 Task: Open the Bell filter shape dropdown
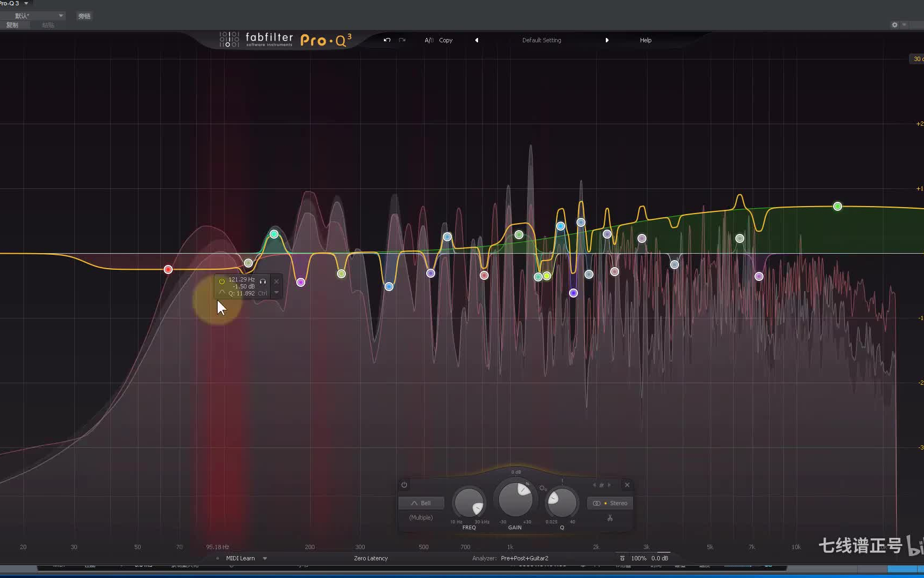(421, 503)
